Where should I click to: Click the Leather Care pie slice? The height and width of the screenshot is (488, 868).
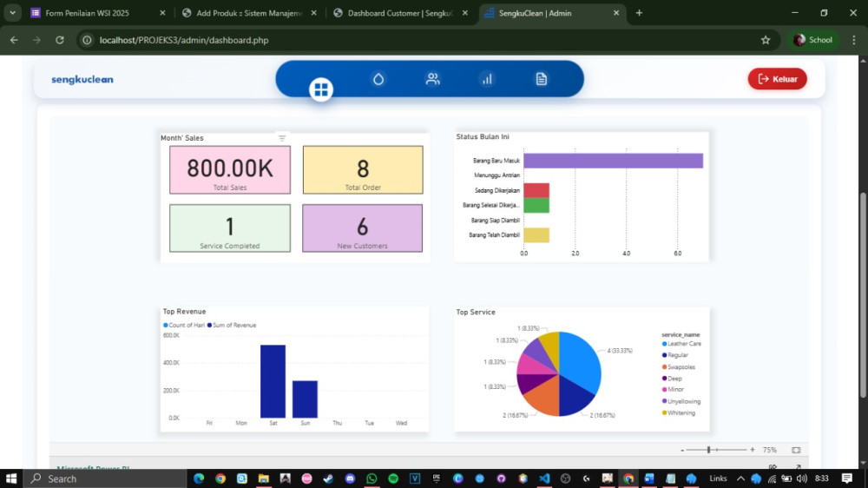click(582, 358)
